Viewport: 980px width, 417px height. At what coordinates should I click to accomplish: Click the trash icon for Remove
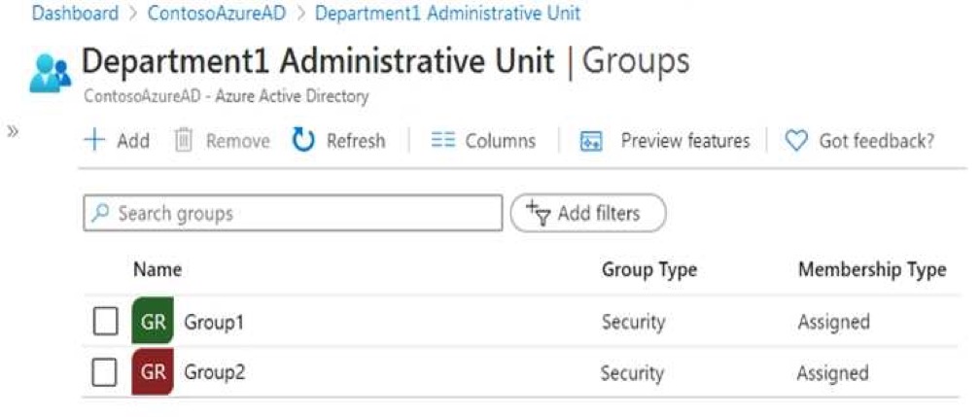tap(184, 140)
